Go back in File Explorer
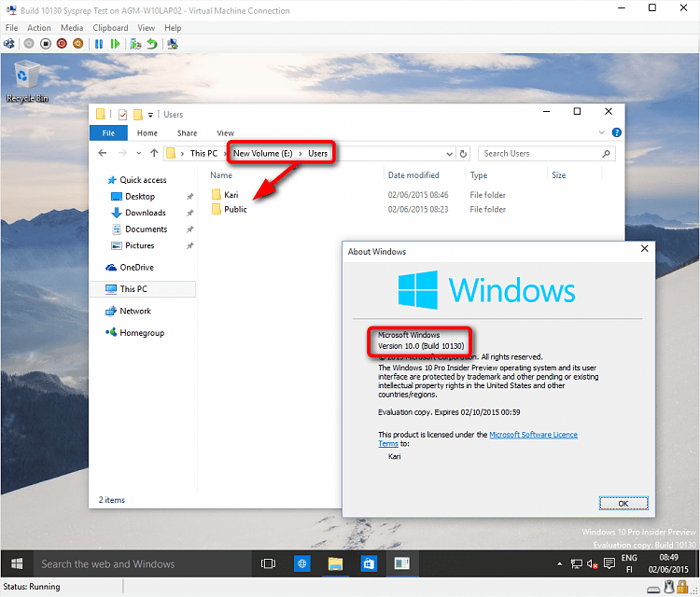Screen dimensions: 700x597 tap(103, 153)
